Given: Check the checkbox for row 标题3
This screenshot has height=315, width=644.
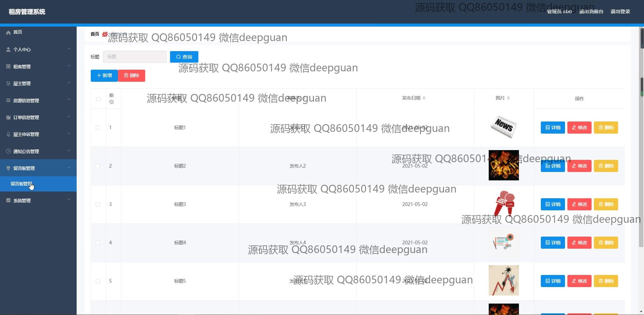Looking at the screenshot, I should 98,204.
